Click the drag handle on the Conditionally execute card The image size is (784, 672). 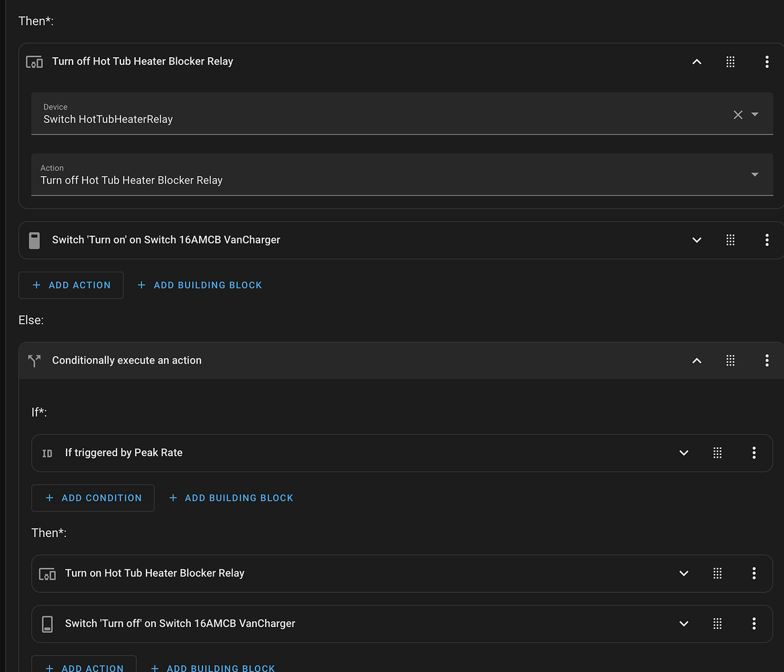(x=730, y=360)
